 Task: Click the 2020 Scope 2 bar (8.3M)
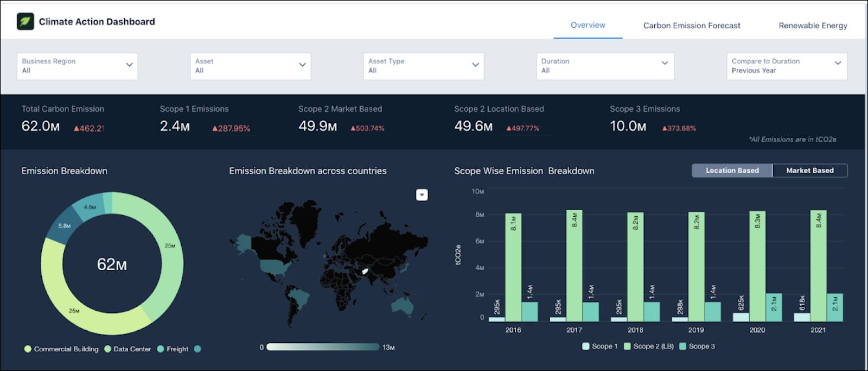tap(757, 266)
